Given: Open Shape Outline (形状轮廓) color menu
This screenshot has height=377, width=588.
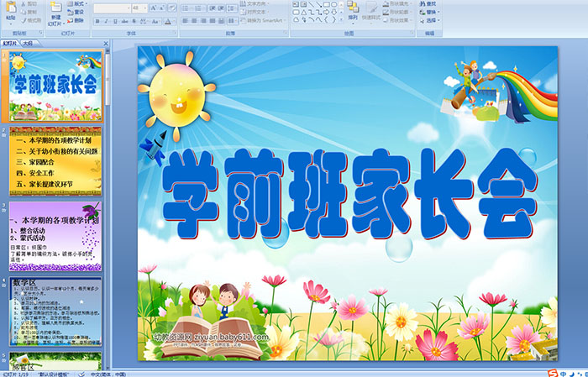Looking at the screenshot, I should click(x=396, y=12).
